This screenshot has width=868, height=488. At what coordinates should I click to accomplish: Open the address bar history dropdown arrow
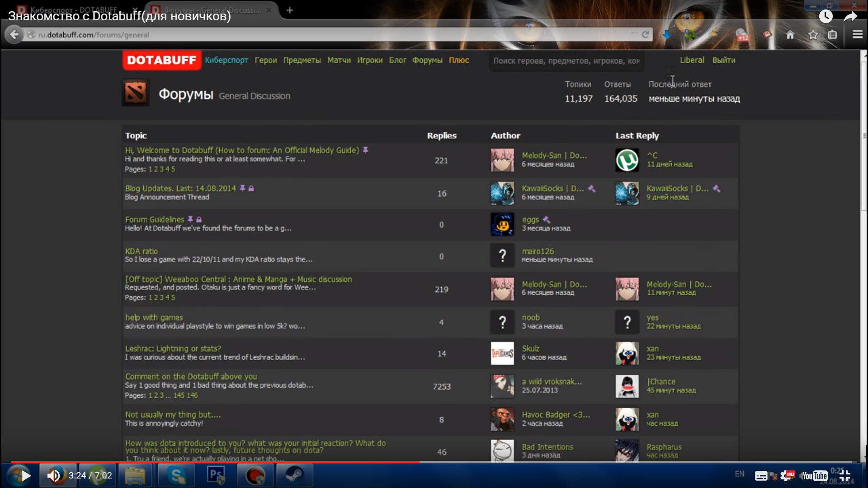[x=634, y=34]
